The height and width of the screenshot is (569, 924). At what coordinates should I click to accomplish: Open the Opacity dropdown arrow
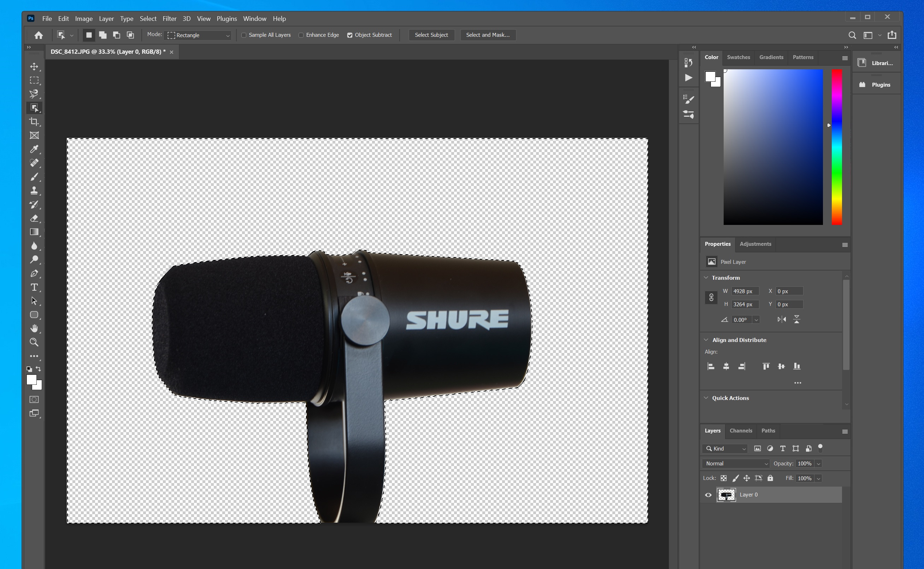(819, 464)
